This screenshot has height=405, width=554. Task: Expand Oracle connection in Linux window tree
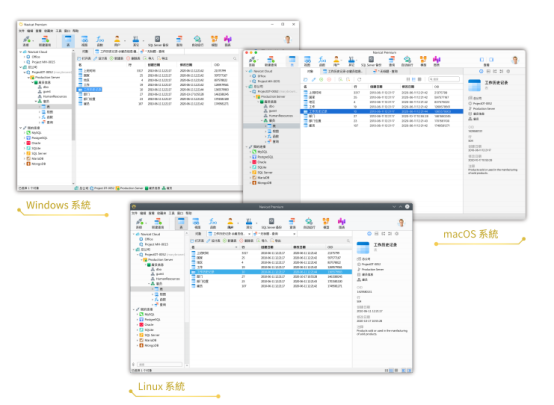click(x=137, y=324)
